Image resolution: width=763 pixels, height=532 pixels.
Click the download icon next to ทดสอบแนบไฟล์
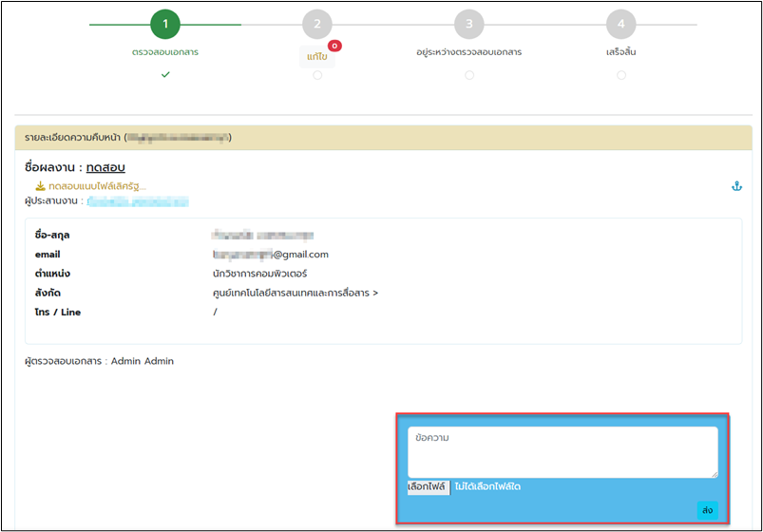[x=41, y=186]
